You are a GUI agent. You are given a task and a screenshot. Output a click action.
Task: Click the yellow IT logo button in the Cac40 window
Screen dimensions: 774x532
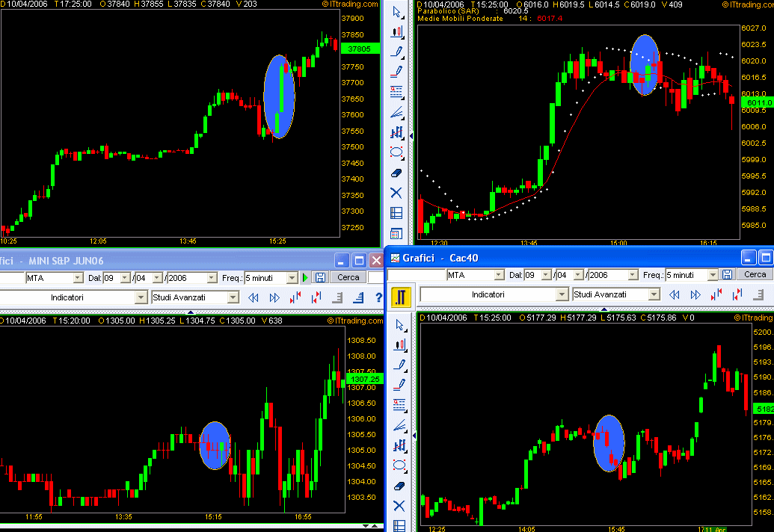[401, 297]
